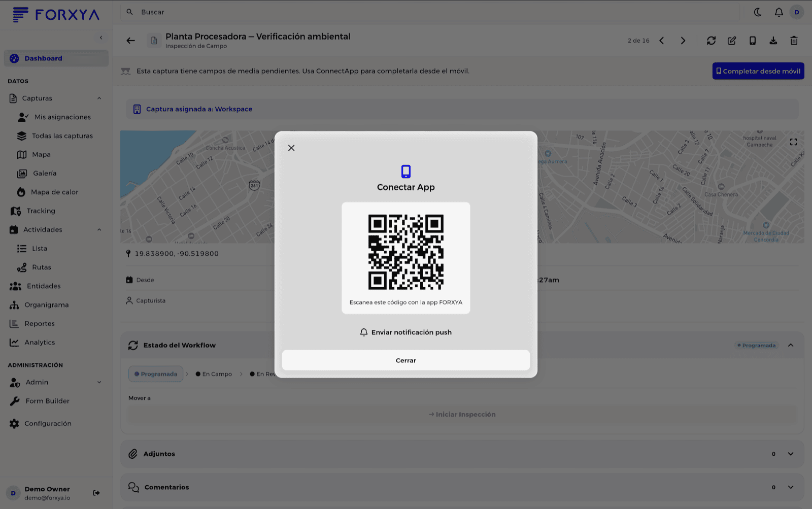The image size is (812, 509).
Task: Open the notifications bell
Action: (779, 12)
